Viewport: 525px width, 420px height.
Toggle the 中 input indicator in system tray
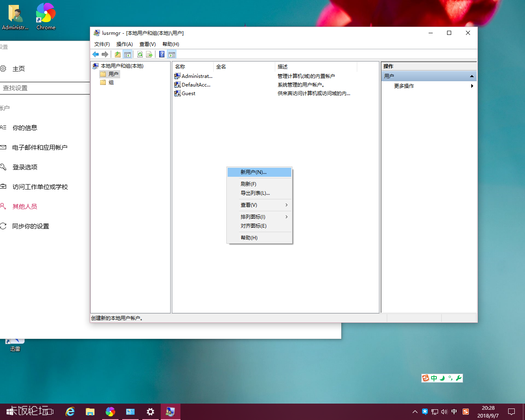(x=454, y=412)
